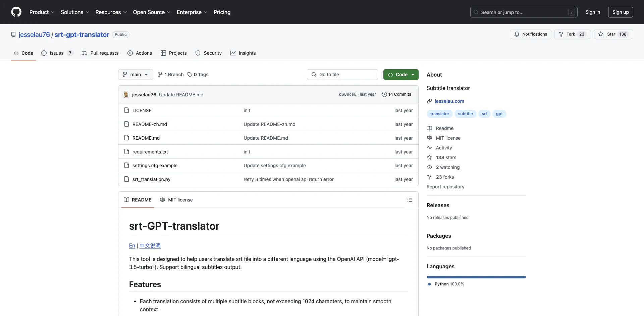Open the Enterprise dropdown menu
This screenshot has width=644, height=316.
click(x=192, y=12)
